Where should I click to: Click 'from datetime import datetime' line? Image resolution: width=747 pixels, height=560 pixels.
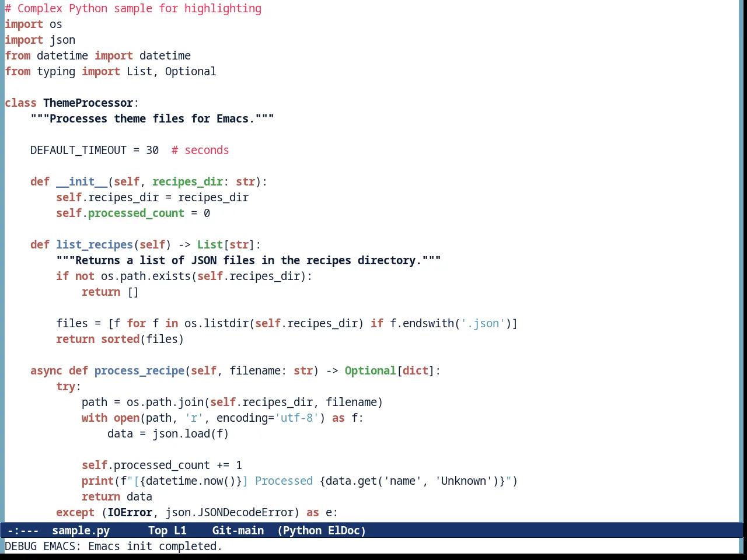(x=98, y=56)
